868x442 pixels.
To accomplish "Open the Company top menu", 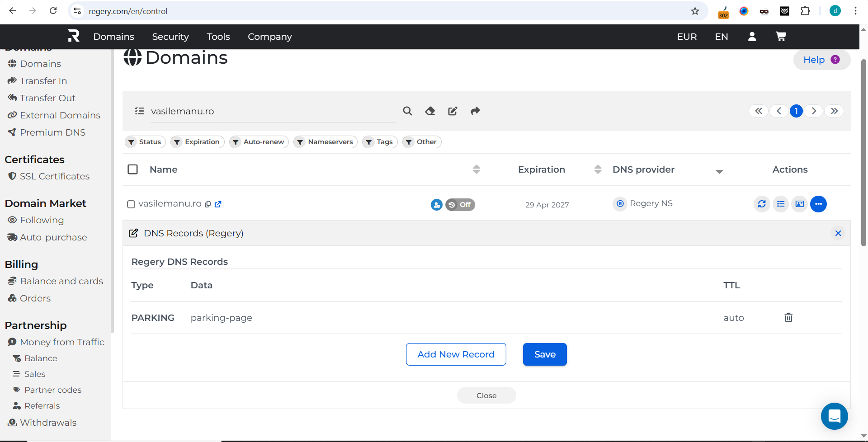I will pos(270,37).
